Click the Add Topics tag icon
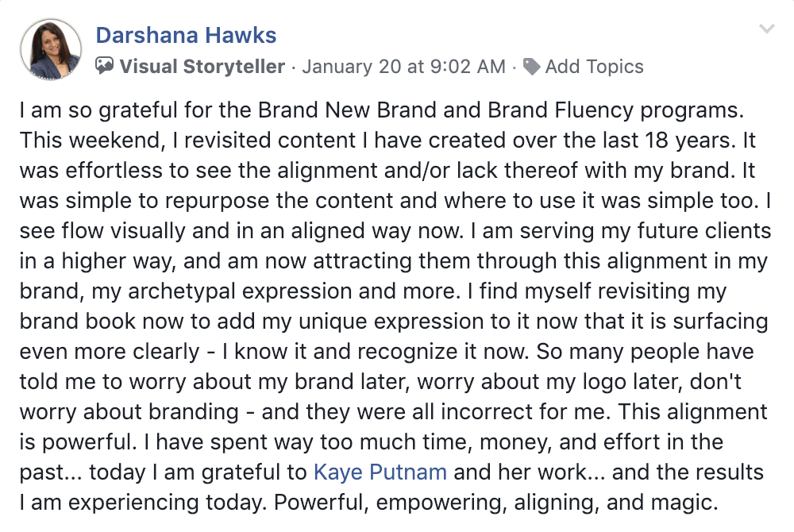 coord(531,67)
